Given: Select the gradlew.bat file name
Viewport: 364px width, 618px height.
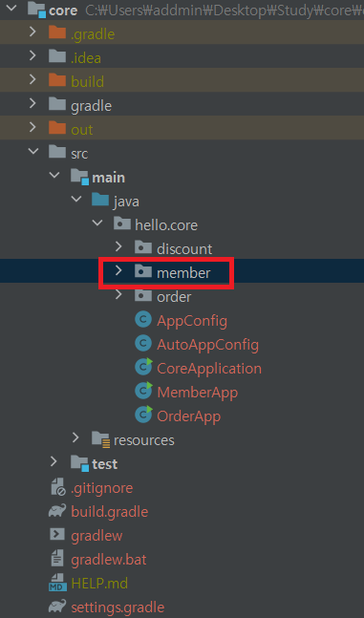Looking at the screenshot, I should click(109, 560).
